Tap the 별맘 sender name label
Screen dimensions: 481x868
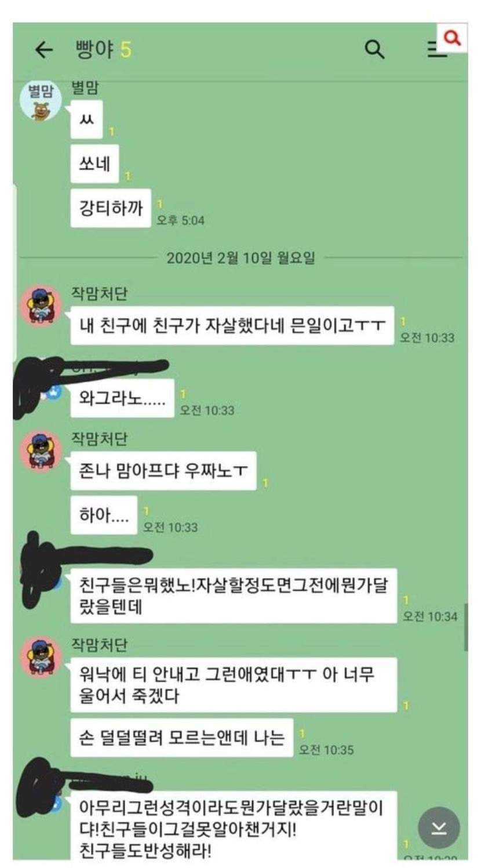[x=85, y=88]
